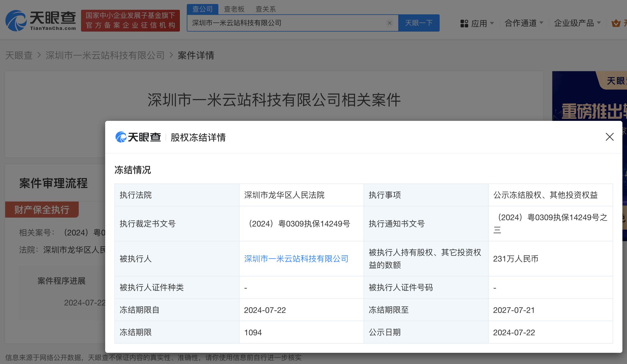Select the 查公司 tab
This screenshot has height=364, width=627.
(x=202, y=9)
